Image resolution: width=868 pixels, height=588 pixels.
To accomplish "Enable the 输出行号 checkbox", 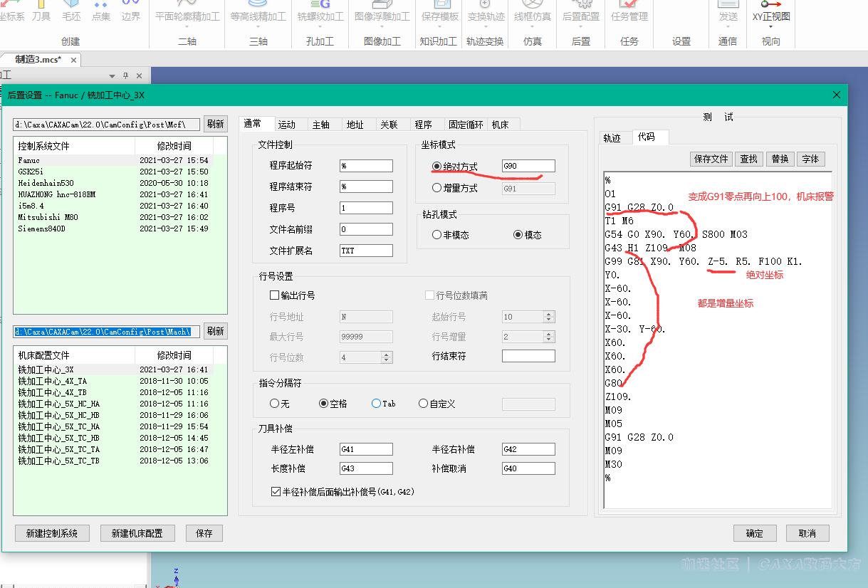I will (275, 295).
